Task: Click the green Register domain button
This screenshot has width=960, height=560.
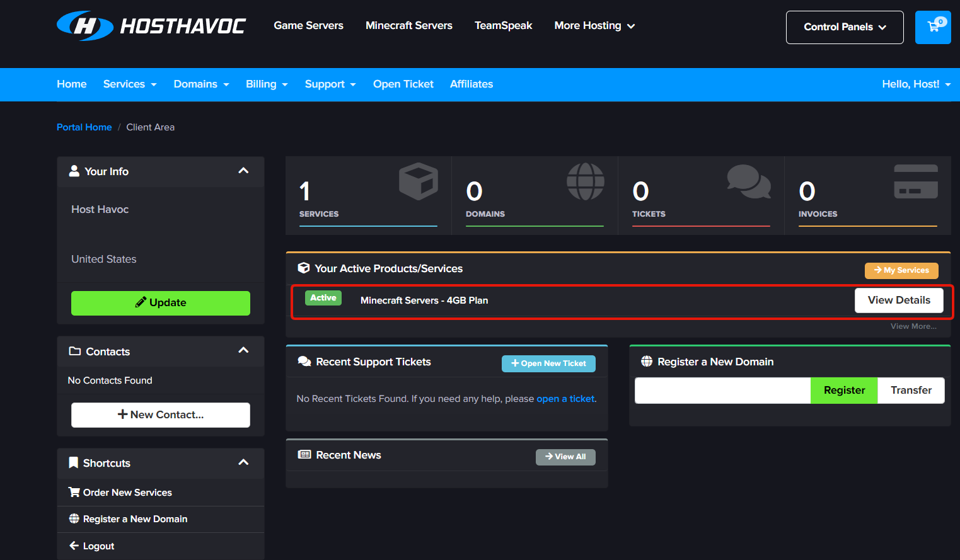Action: pyautogui.click(x=844, y=391)
